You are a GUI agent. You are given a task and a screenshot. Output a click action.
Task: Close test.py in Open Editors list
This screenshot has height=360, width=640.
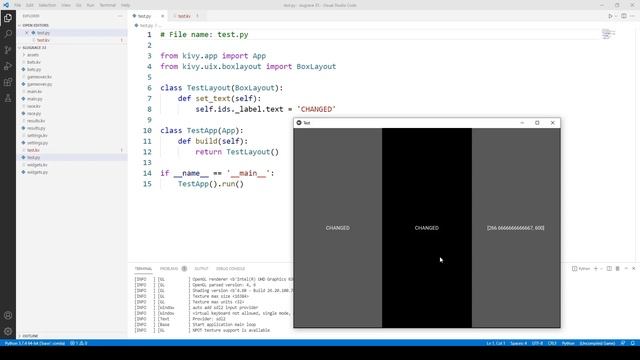click(x=27, y=33)
